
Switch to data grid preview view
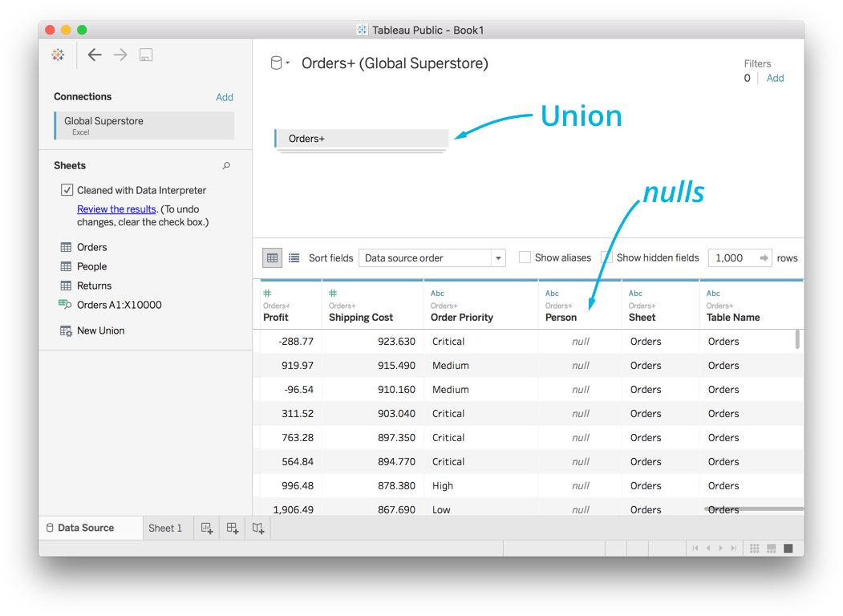[x=273, y=258]
